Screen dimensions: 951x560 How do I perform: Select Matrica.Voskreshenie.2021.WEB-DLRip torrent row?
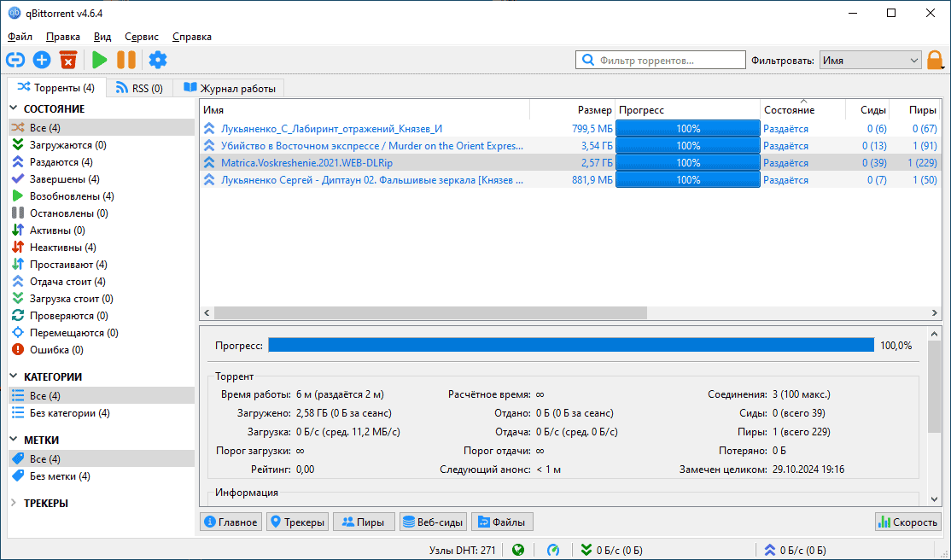click(x=570, y=162)
